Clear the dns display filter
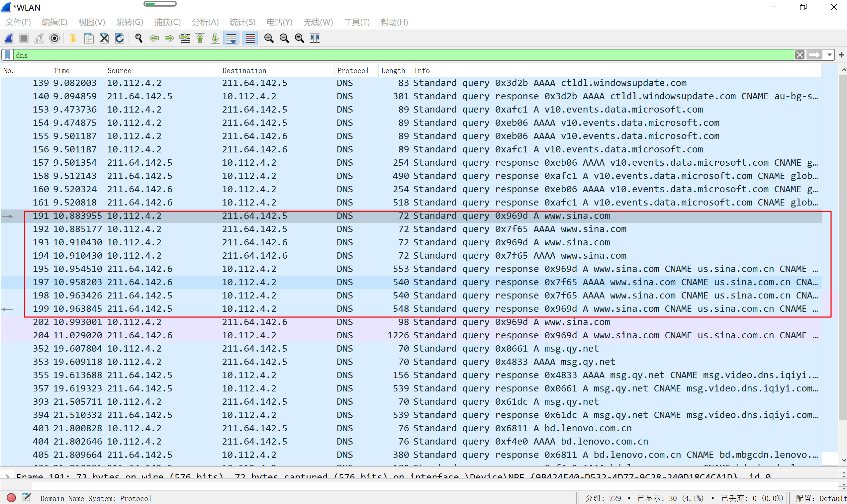 [x=800, y=55]
